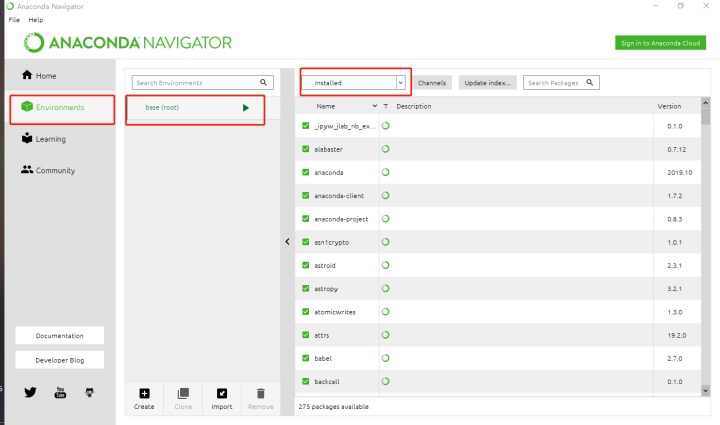Image resolution: width=720 pixels, height=425 pixels.
Task: Create a new environment
Action: [x=144, y=398]
